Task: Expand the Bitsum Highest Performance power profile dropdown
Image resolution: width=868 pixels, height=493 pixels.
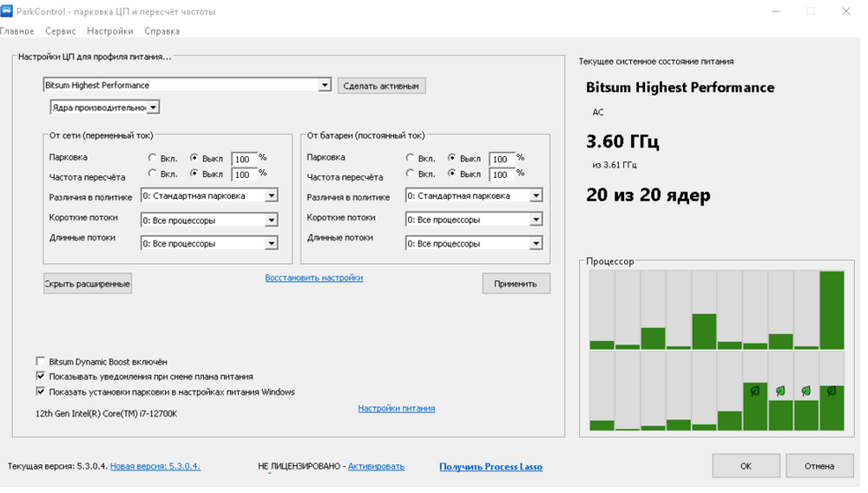Action: coord(325,85)
